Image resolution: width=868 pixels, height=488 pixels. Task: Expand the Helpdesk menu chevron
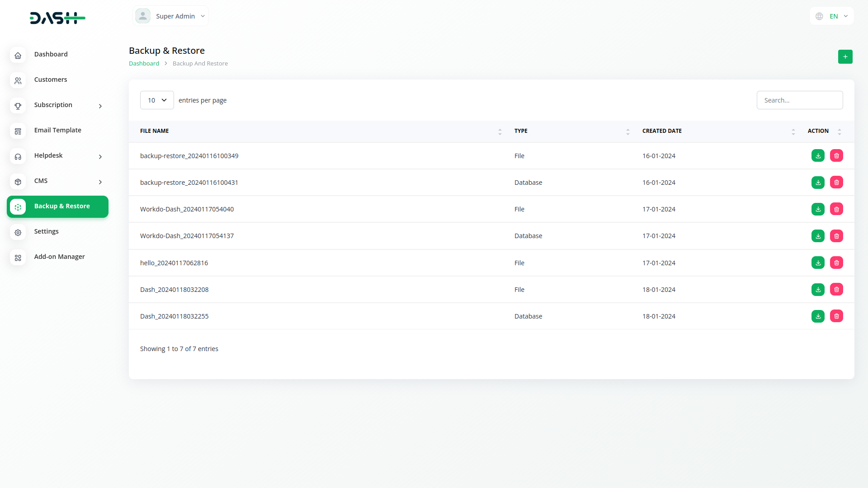click(x=100, y=157)
